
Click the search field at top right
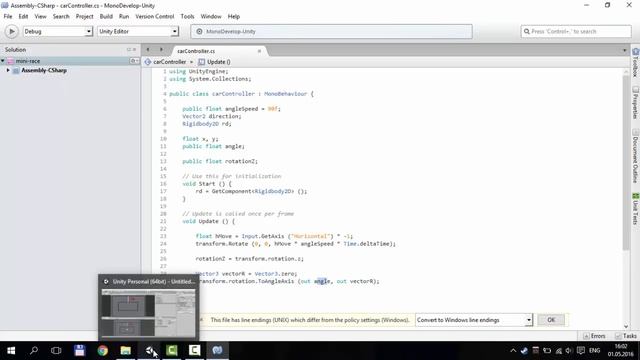[576, 31]
